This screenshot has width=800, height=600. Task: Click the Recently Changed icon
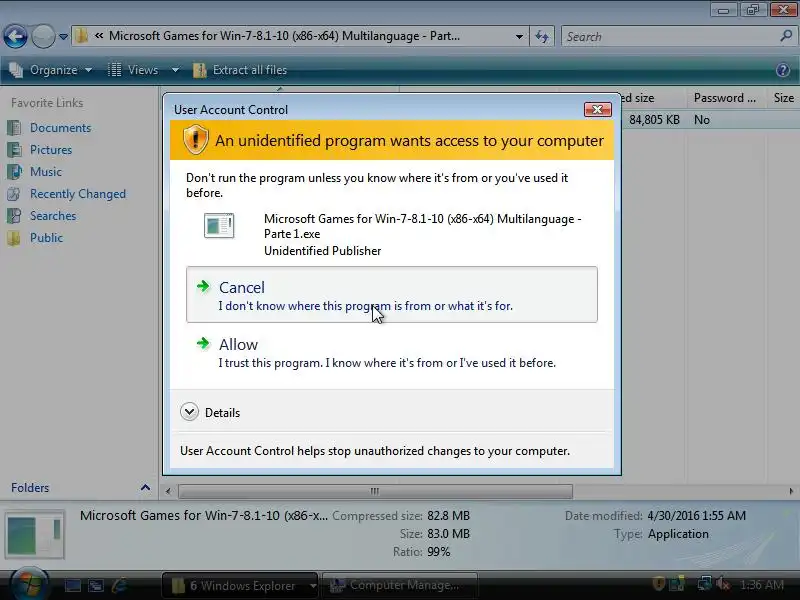tap(14, 193)
